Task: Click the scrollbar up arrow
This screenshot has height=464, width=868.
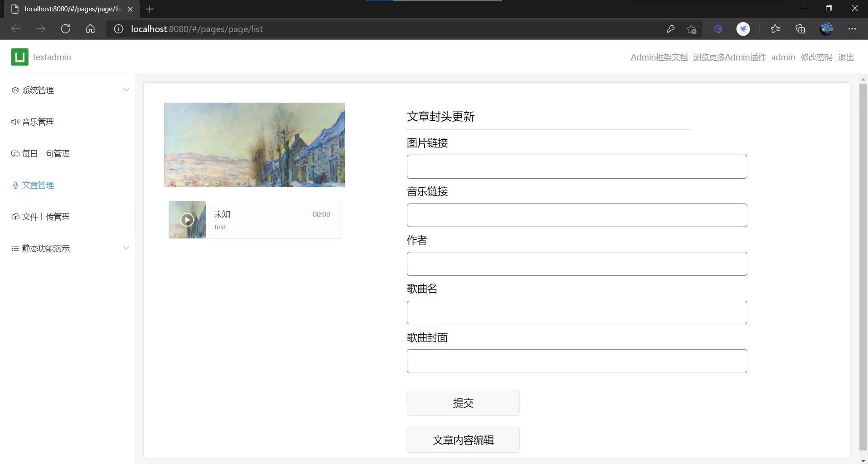Action: coord(863,79)
